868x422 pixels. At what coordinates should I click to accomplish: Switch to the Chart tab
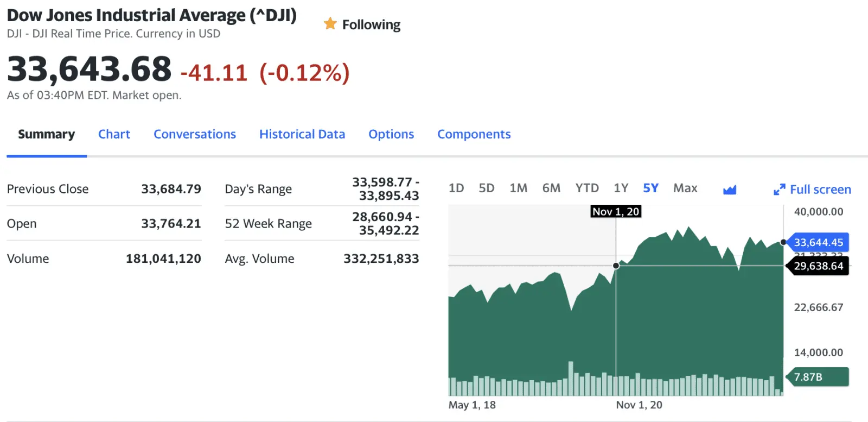[x=114, y=134]
